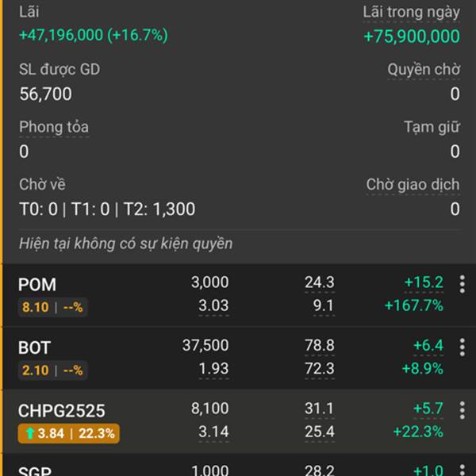Tap the 'Tạm giữ' label
The image size is (476, 476).
coord(432,127)
